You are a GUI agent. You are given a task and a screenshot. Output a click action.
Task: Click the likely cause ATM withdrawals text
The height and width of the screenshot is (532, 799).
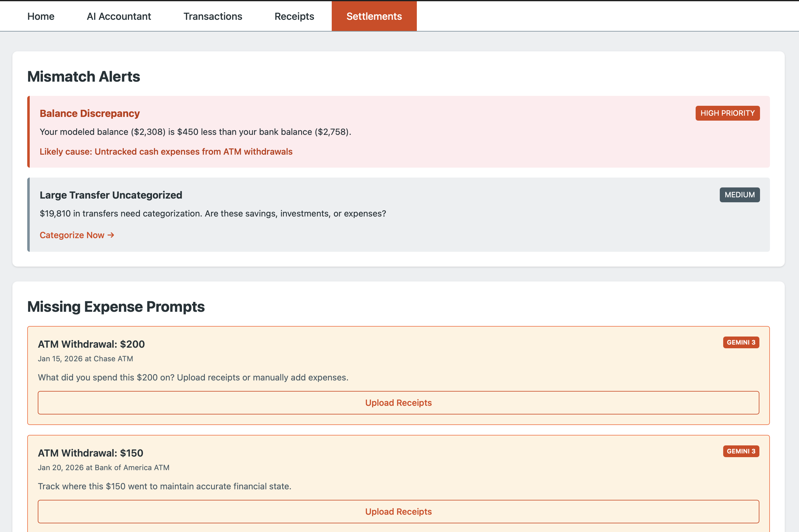[x=166, y=152]
